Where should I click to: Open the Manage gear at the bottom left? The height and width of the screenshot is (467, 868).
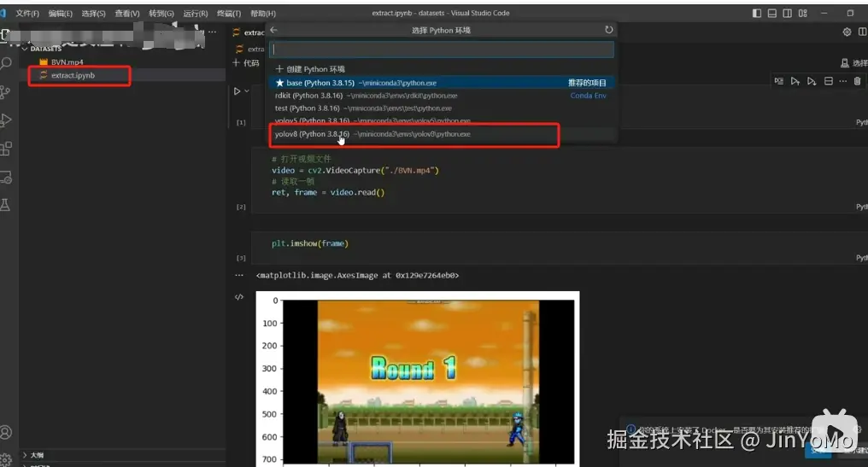6,459
